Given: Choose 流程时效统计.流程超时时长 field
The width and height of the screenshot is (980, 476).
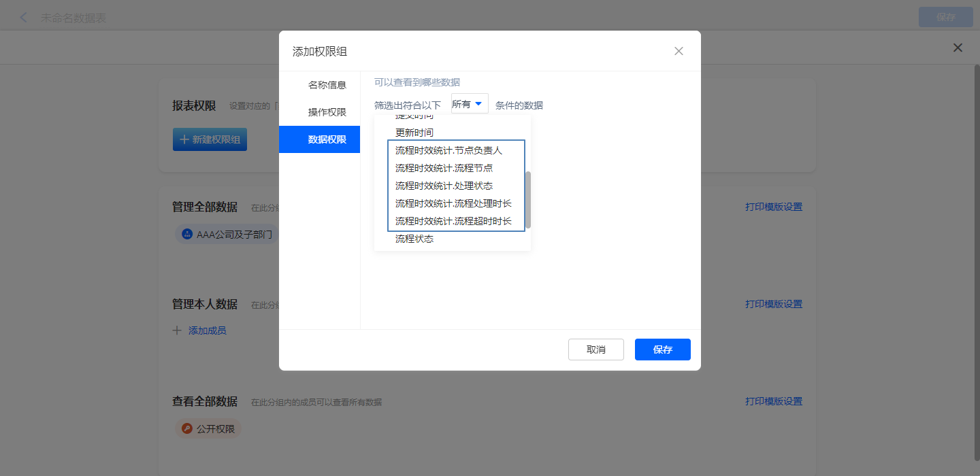Looking at the screenshot, I should [x=453, y=221].
